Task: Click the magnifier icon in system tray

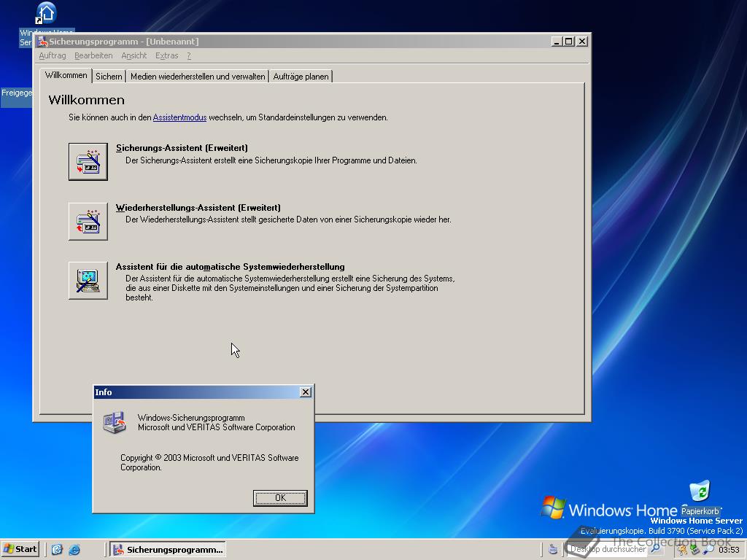Action: click(708, 550)
